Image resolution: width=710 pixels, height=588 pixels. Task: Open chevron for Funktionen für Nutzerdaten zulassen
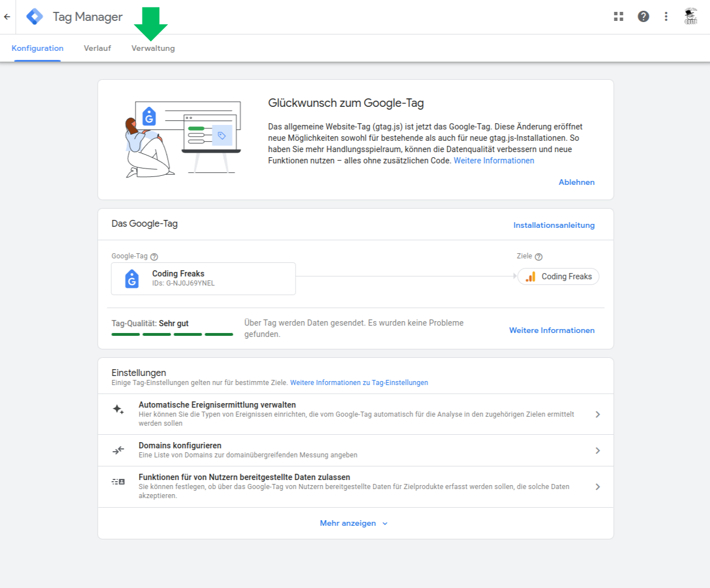(598, 487)
